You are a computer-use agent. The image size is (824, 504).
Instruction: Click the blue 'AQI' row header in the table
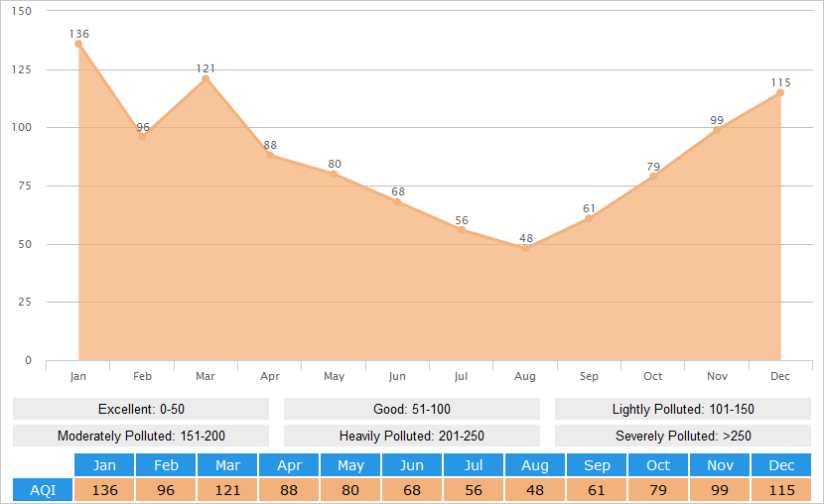pos(43,490)
